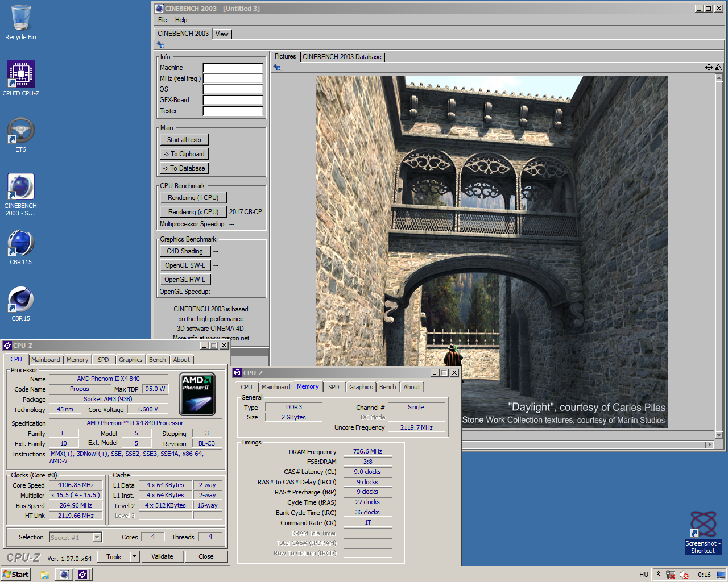Click the AMD Phenom II X4 840 name field
Viewport: 728px width, 582px height.
[108, 379]
